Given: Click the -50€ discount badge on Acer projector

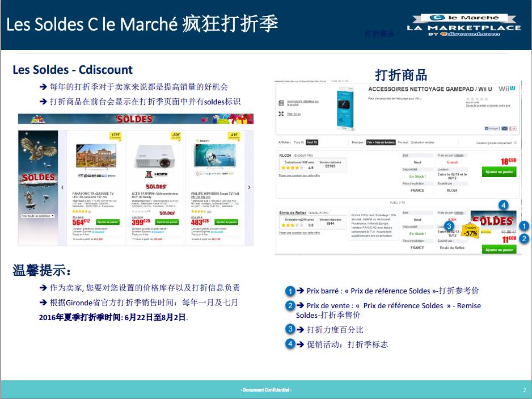Looking at the screenshot, I should [176, 136].
